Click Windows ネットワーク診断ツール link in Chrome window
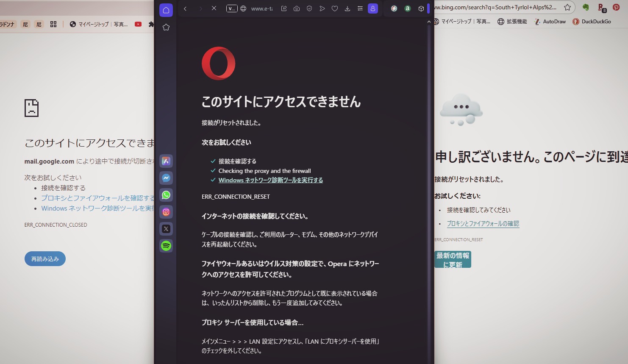 [98, 208]
